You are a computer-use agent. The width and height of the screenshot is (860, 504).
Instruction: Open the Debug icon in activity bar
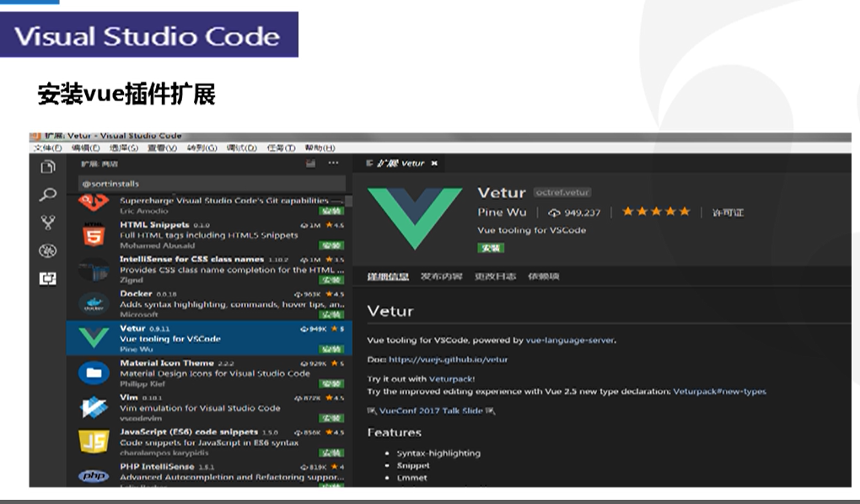pos(48,250)
